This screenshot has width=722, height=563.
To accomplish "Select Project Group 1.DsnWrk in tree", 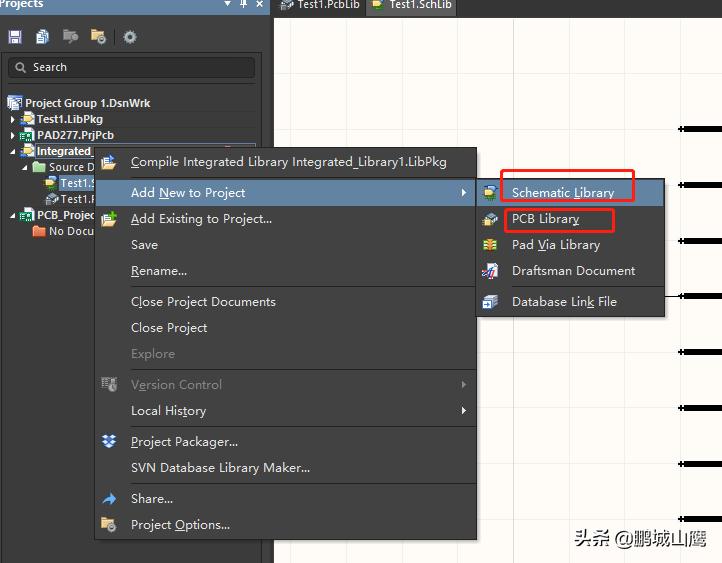I will pos(87,103).
